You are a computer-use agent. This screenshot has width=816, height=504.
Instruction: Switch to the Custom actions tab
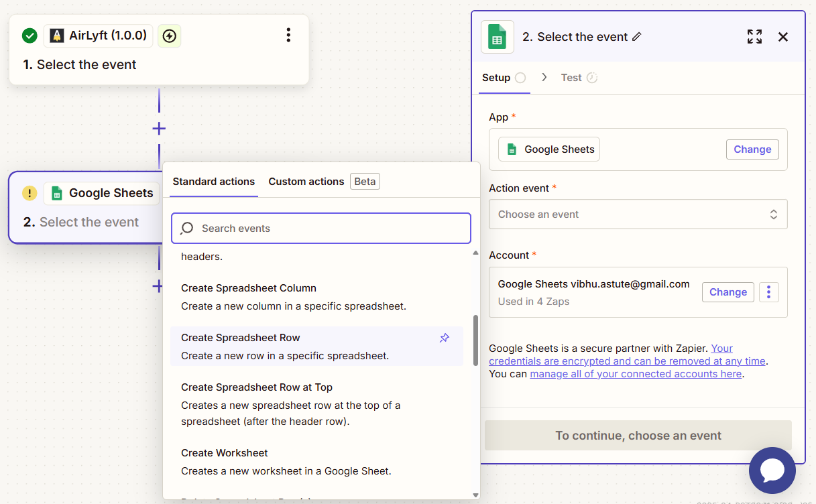pos(306,182)
